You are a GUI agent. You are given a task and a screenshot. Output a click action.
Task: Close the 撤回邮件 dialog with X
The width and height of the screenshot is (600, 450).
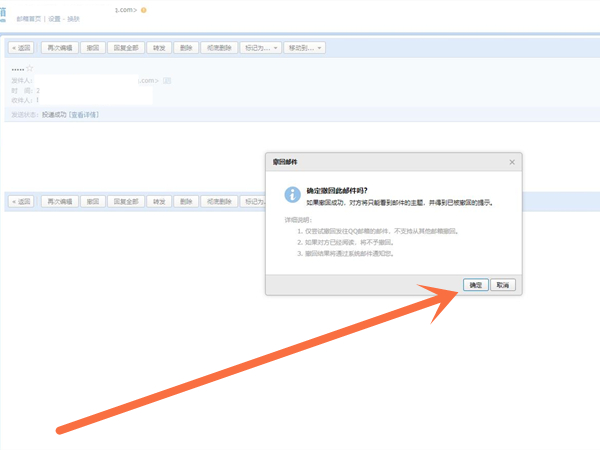[512, 161]
